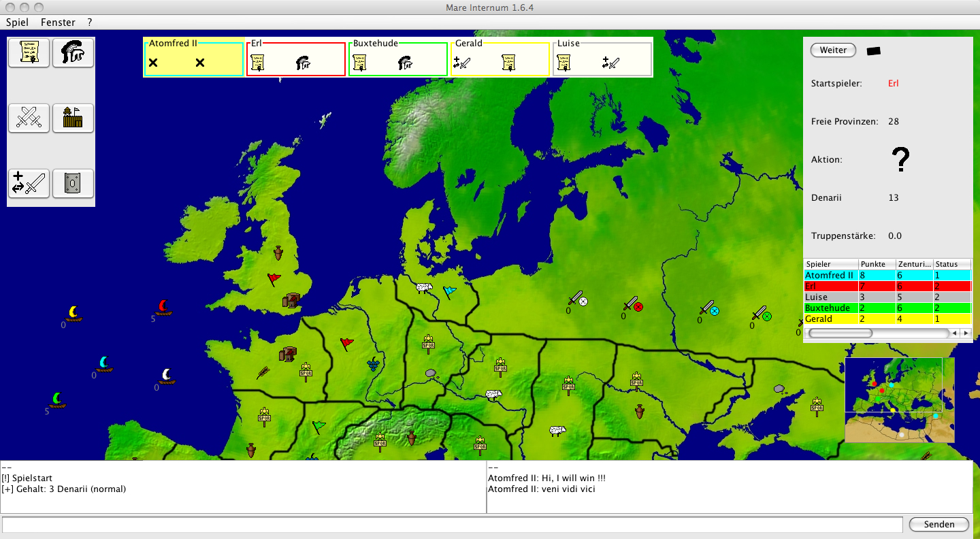Click the red flag in Britain

pos(274,279)
